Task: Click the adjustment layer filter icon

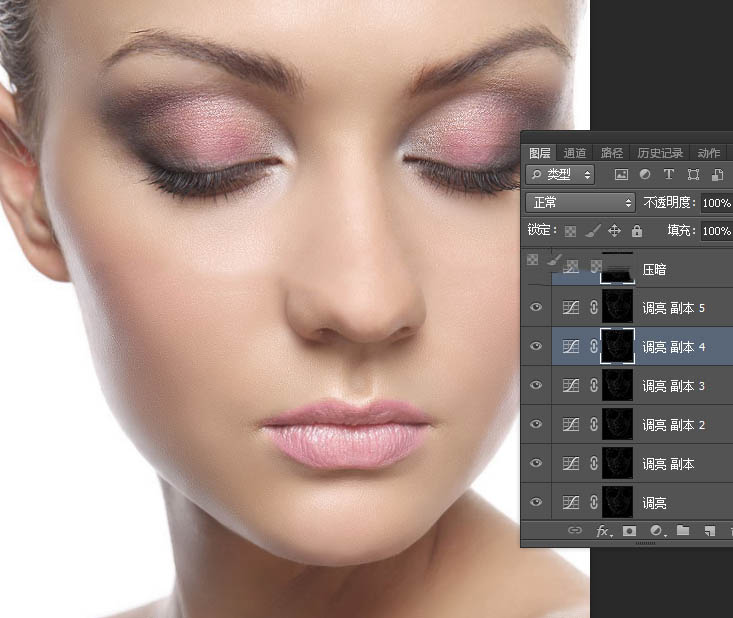Action: (645, 174)
